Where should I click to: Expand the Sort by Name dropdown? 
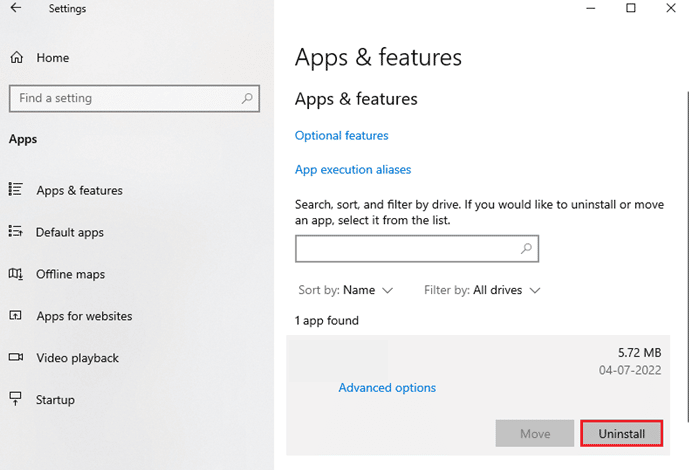point(346,290)
